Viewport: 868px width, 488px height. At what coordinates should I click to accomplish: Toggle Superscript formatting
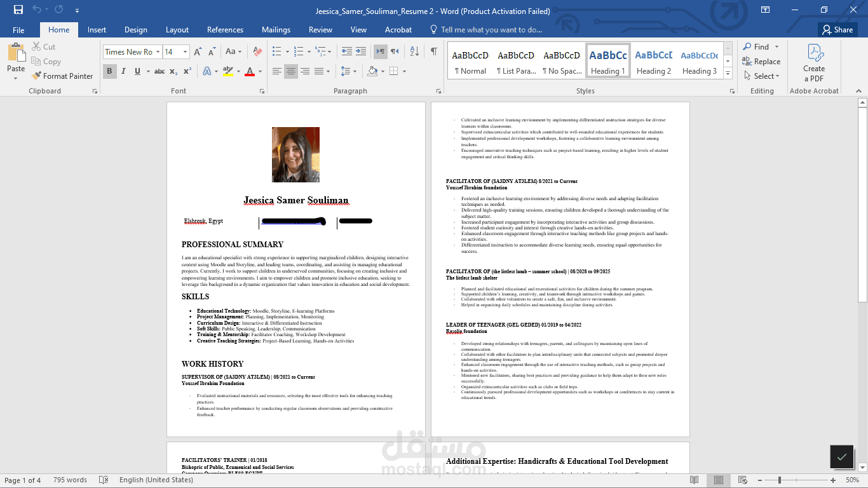187,71
